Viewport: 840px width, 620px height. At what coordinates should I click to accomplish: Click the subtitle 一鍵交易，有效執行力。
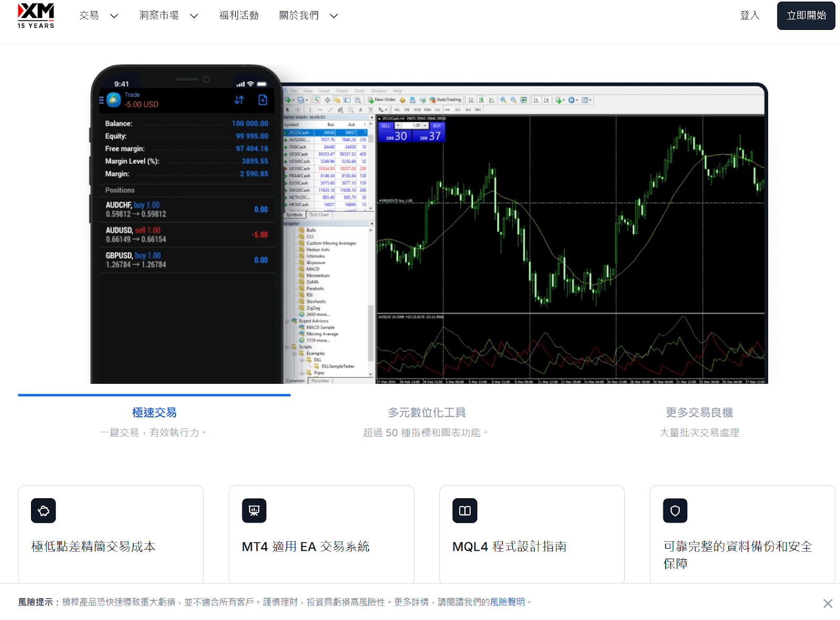pos(153,433)
